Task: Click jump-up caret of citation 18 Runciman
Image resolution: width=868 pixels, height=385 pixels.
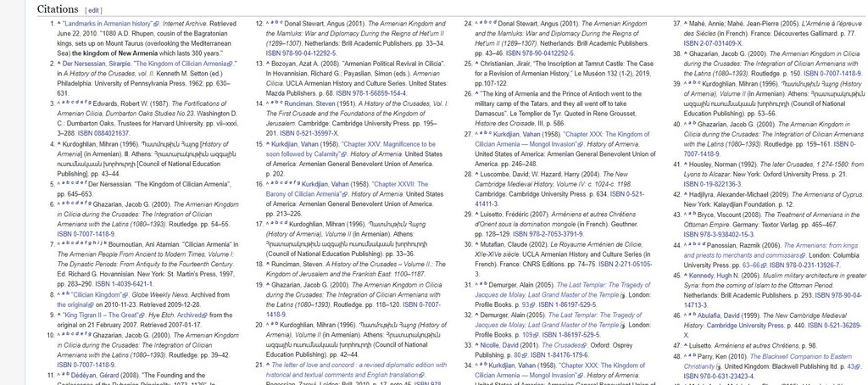Action: pos(268,265)
